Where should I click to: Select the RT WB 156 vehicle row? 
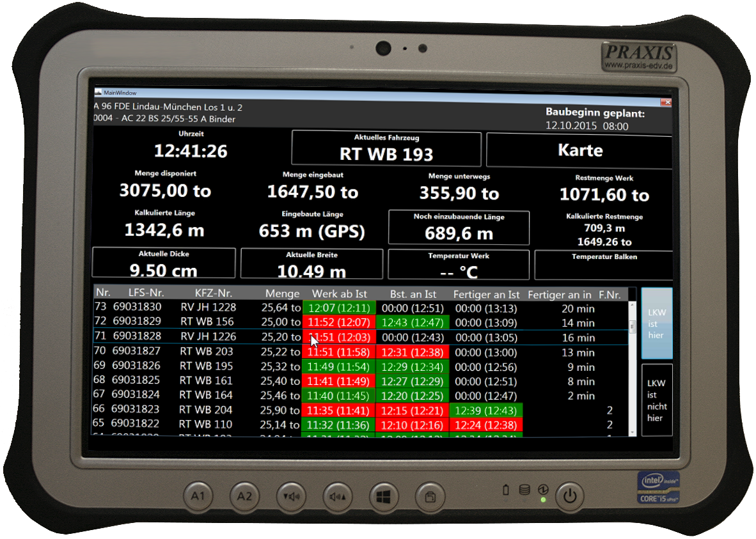(x=359, y=322)
